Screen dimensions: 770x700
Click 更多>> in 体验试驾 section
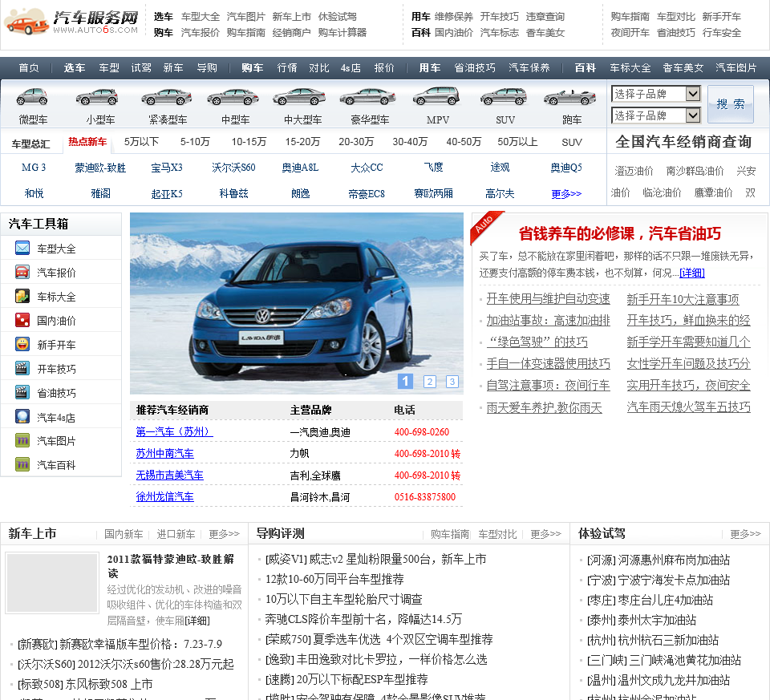pos(745,533)
